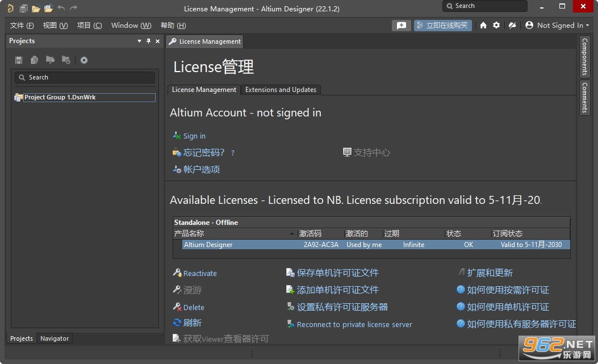Viewport: 598px width, 364px height.
Task: Switch to Extensions and Updates tab
Action: (281, 90)
